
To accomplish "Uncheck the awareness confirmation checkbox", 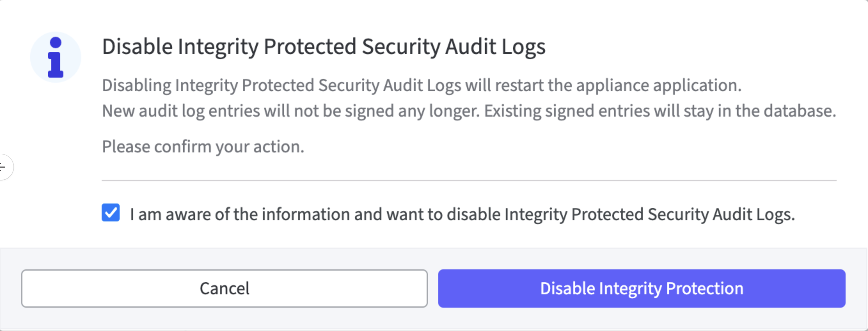I will click(111, 212).
